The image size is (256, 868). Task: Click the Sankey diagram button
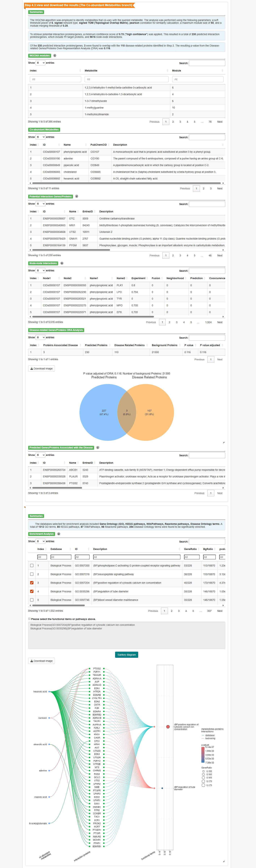[x=126, y=654]
